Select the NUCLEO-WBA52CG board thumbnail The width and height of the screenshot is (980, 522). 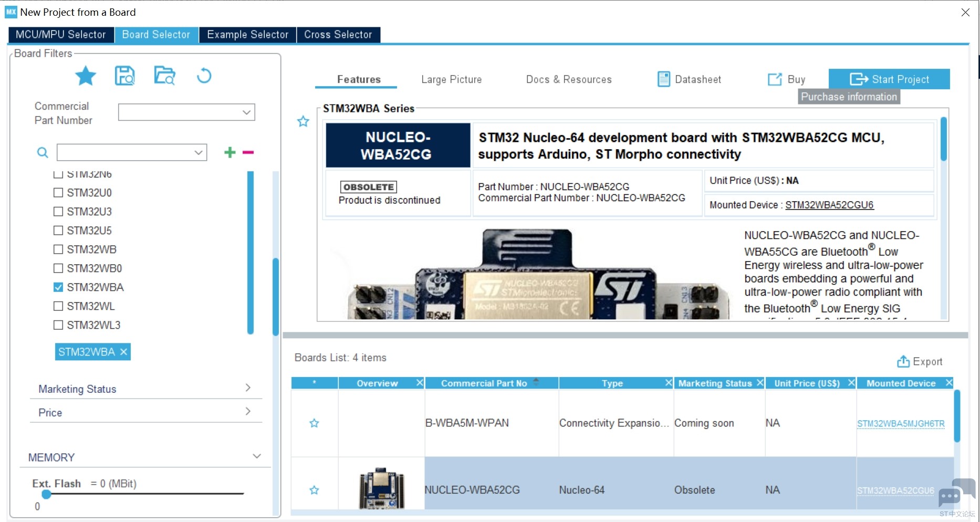(x=381, y=488)
